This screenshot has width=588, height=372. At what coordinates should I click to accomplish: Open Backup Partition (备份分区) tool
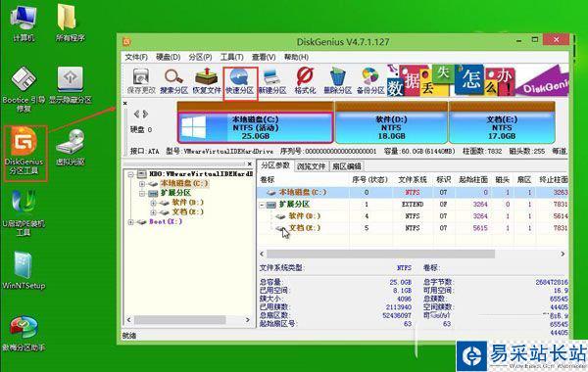(x=370, y=80)
